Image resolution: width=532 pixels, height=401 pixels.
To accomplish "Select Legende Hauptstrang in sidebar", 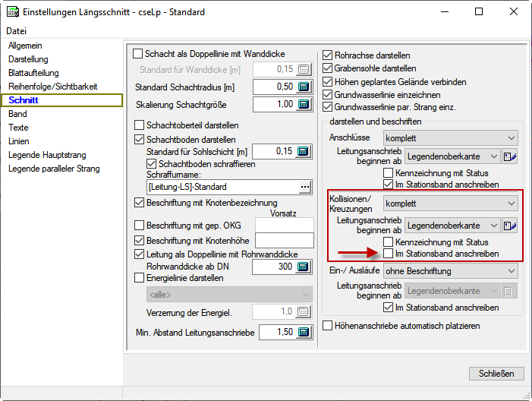I will [47, 155].
